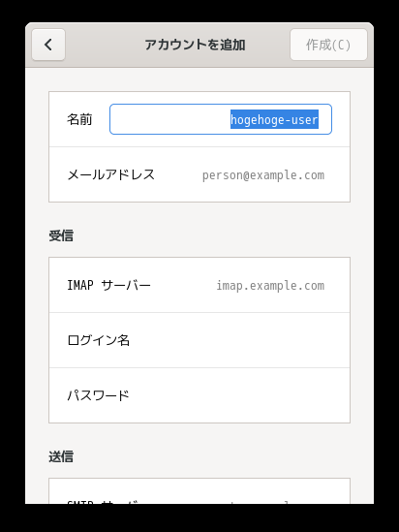
Task: Click the IMAP サーバー label
Action: [x=108, y=285]
